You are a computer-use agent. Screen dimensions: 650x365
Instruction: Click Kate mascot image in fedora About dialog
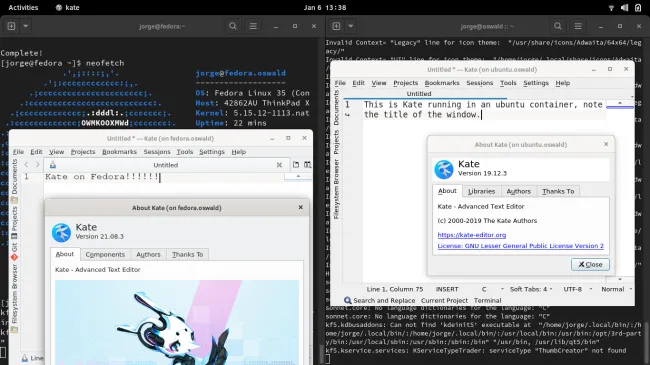[177, 322]
